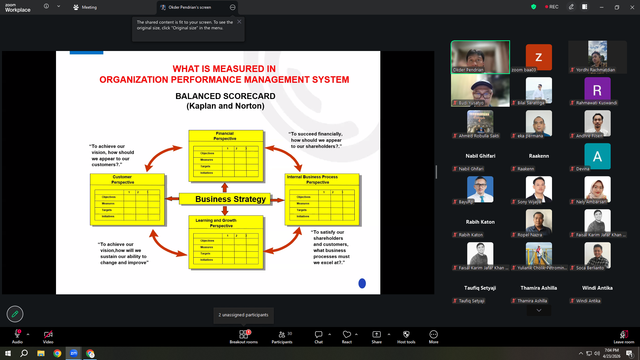640x360 pixels.
Task: Click the Internal Business Process Perspective box
Action: pyautogui.click(x=322, y=199)
